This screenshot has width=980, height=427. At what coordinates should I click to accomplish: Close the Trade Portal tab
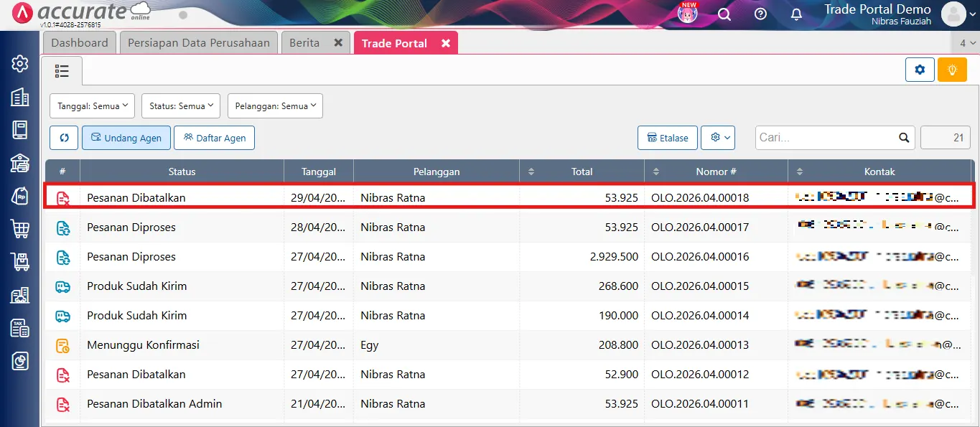pyautogui.click(x=446, y=44)
